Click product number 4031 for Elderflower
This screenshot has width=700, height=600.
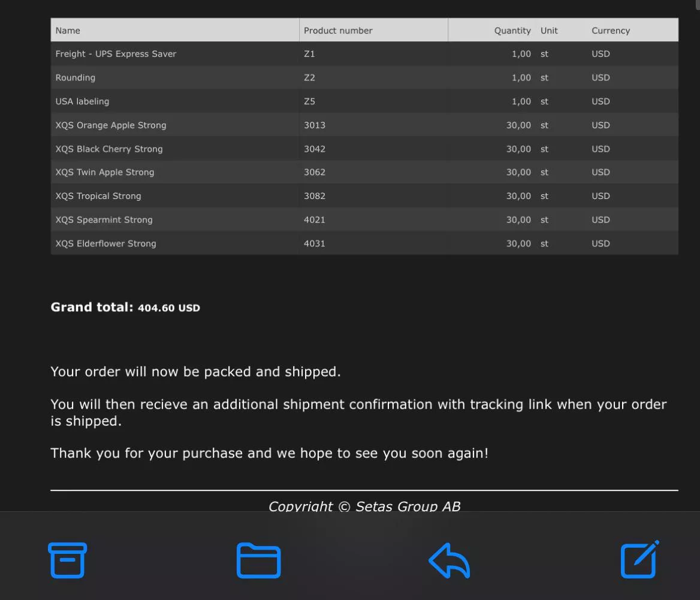315,244
